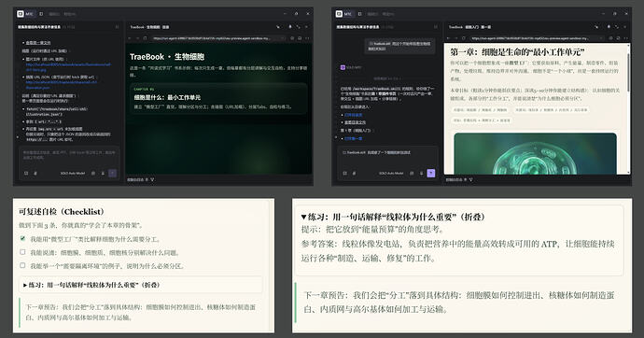The width and height of the screenshot is (644, 338).
Task: Click the attachment icon left of # in the 生物细胞 目录 chat
Action: coord(26,174)
